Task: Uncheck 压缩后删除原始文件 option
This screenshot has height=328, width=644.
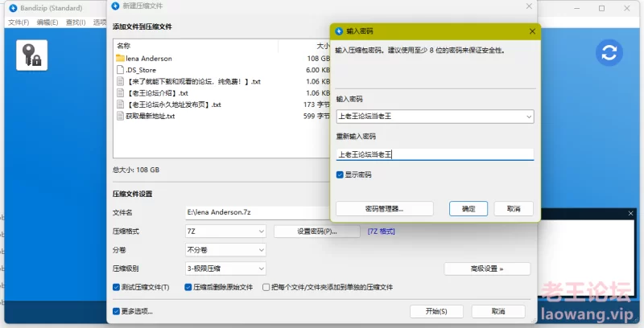Action: click(x=188, y=287)
